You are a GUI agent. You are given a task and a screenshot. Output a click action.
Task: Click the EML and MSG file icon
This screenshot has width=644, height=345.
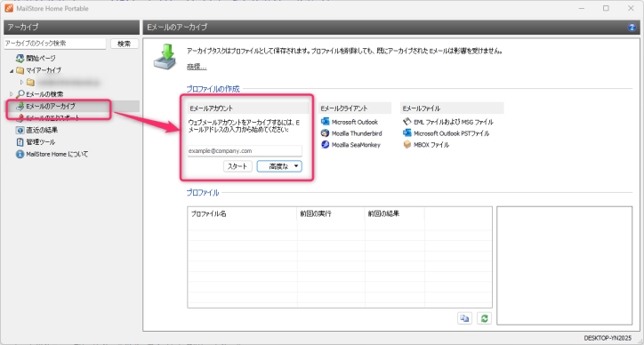coord(407,122)
